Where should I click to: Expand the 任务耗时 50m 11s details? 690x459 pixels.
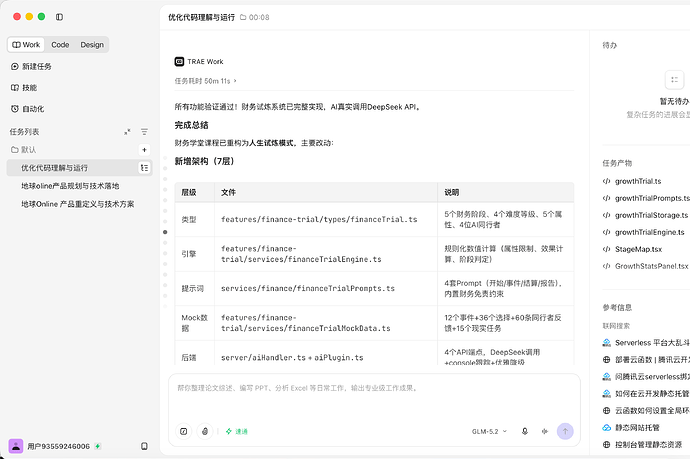[x=206, y=81]
